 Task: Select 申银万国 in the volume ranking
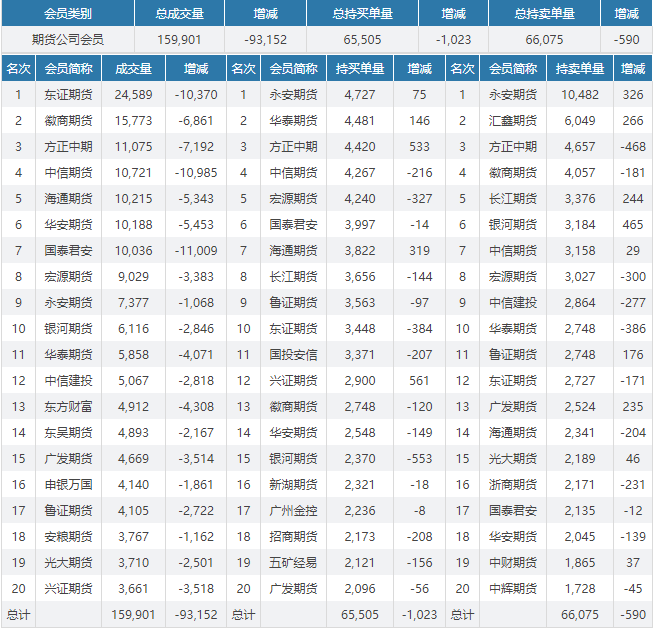click(x=68, y=485)
